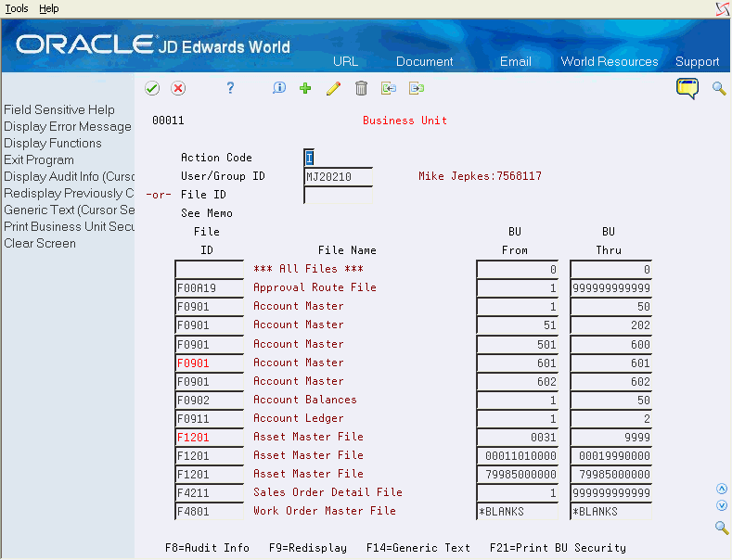The image size is (732, 560).
Task: Select Exit Program option
Action: 39,160
